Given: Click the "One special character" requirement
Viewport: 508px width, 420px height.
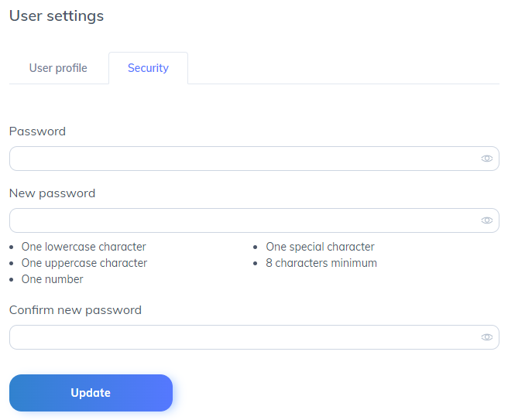Looking at the screenshot, I should 320,247.
